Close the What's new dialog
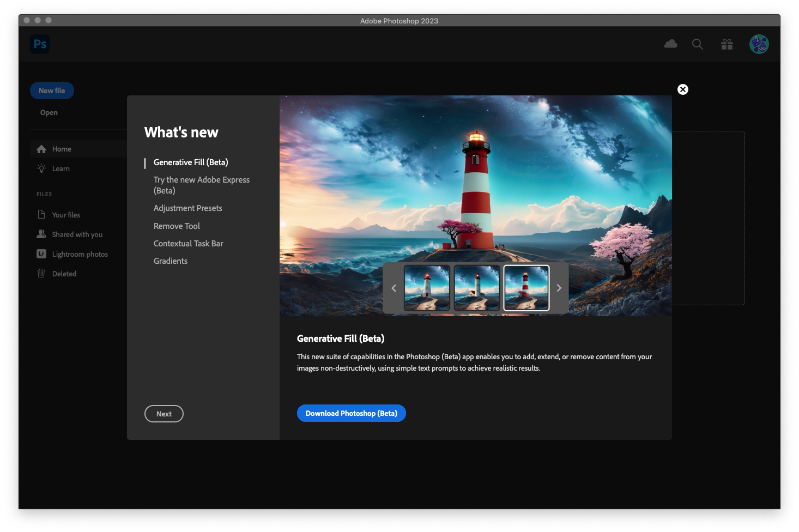Image resolution: width=799 pixels, height=532 pixels. click(683, 89)
